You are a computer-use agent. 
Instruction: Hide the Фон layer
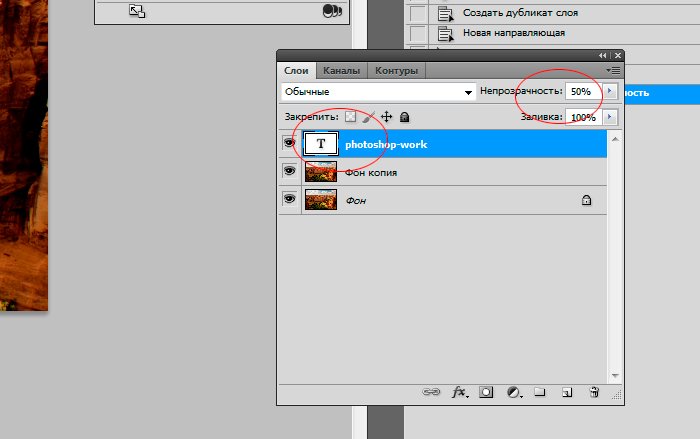pyautogui.click(x=289, y=199)
